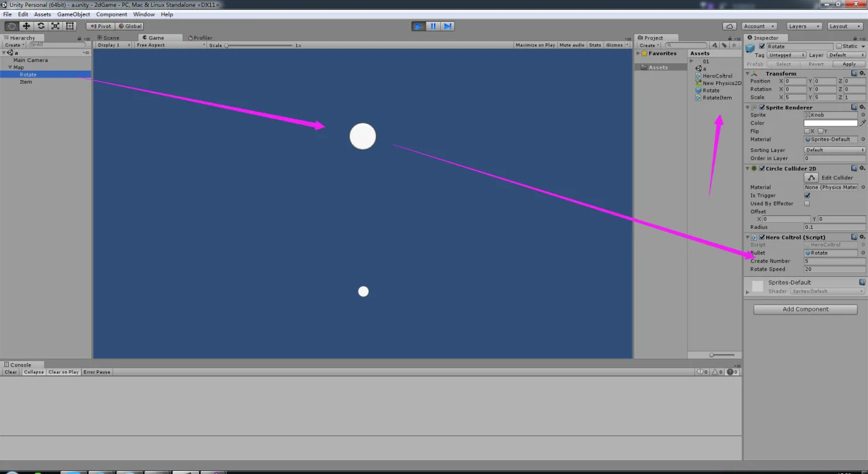Open the Free Aspect dropdown
868x474 pixels.
click(170, 45)
